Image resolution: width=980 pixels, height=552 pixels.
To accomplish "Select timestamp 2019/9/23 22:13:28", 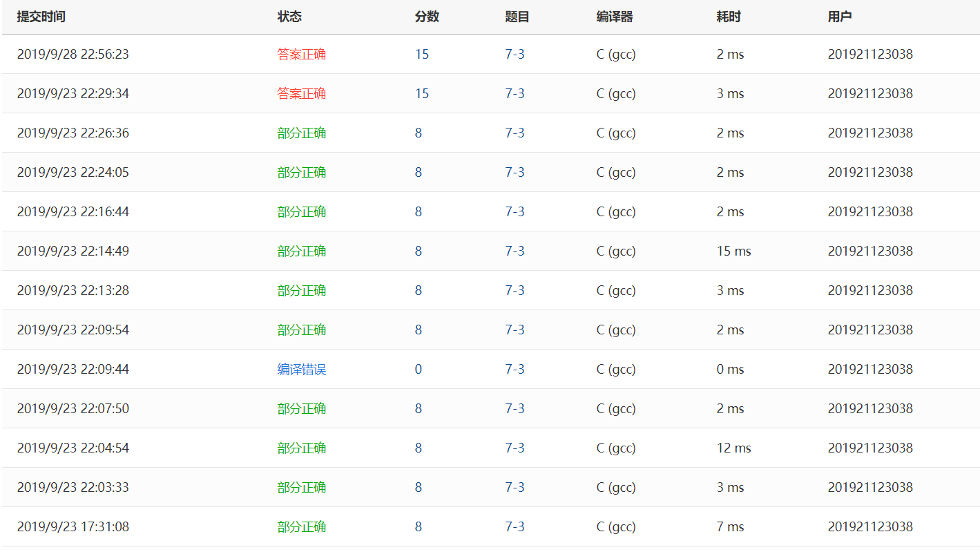I will (73, 290).
